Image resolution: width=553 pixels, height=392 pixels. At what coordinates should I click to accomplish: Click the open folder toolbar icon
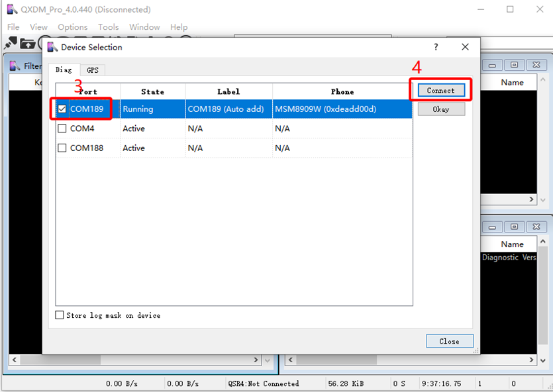coord(28,43)
